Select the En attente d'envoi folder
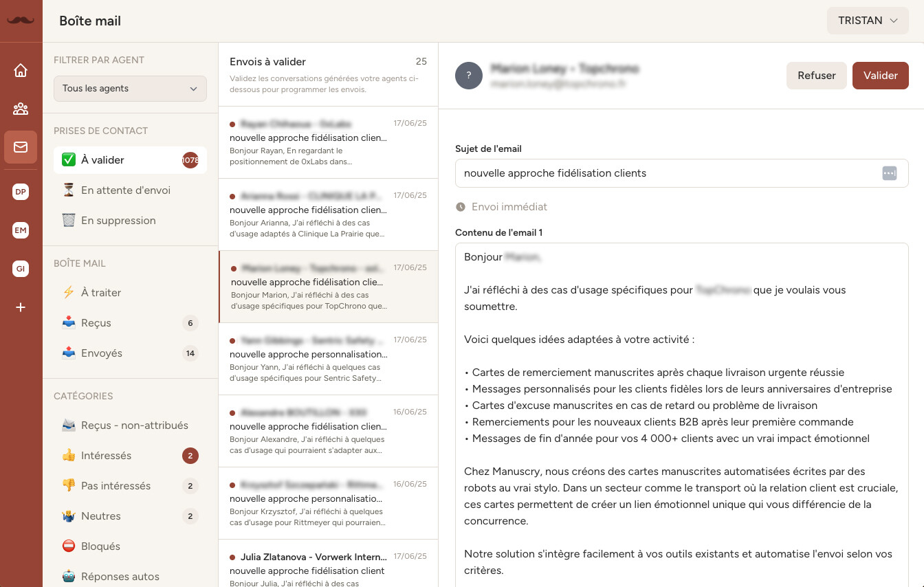924x587 pixels. pyautogui.click(x=126, y=190)
